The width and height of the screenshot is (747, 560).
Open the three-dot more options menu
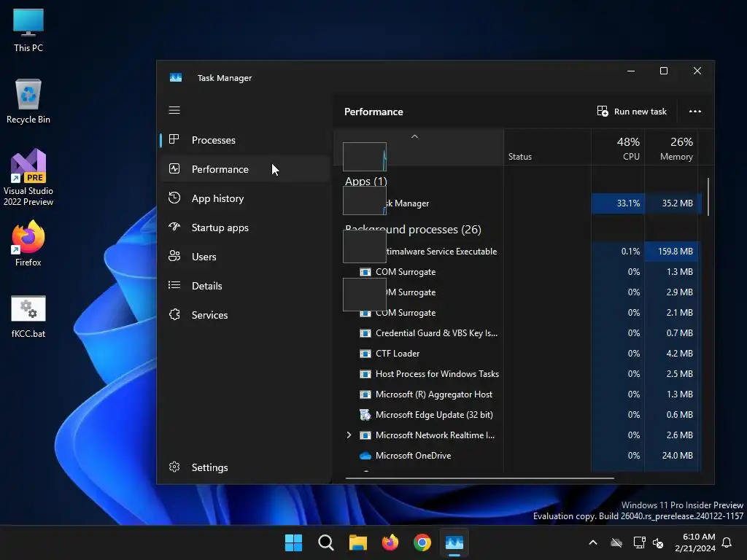coord(695,112)
